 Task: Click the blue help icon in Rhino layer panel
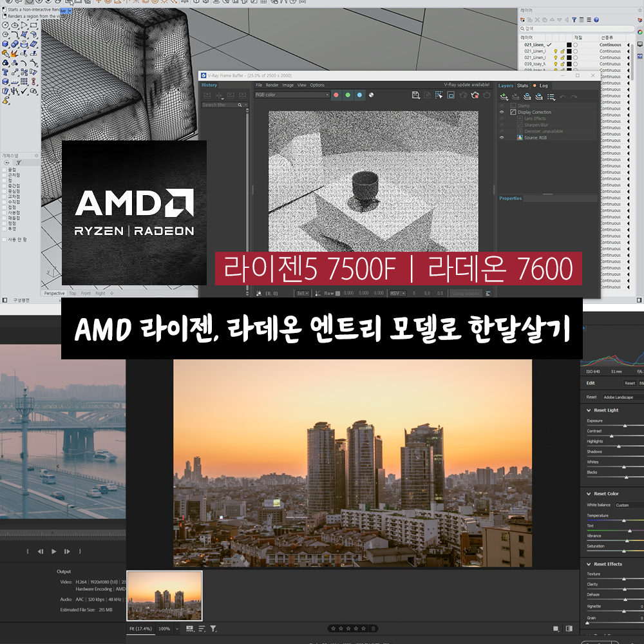click(596, 20)
